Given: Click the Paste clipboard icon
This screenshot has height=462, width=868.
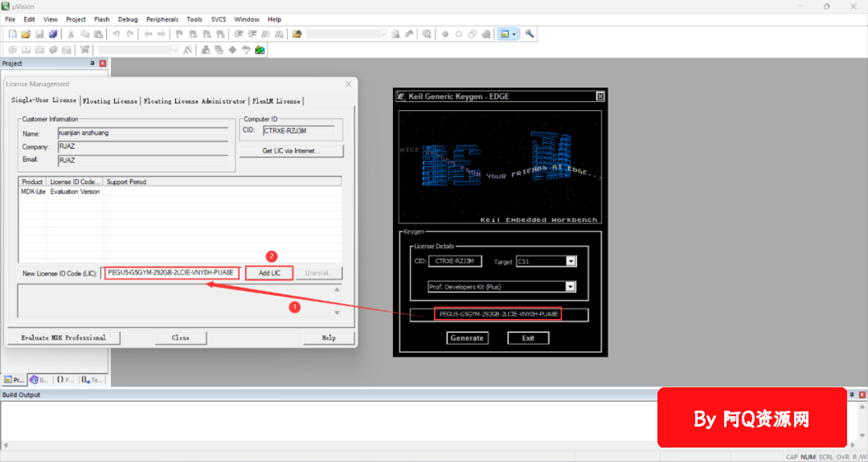Looking at the screenshot, I should click(x=98, y=35).
